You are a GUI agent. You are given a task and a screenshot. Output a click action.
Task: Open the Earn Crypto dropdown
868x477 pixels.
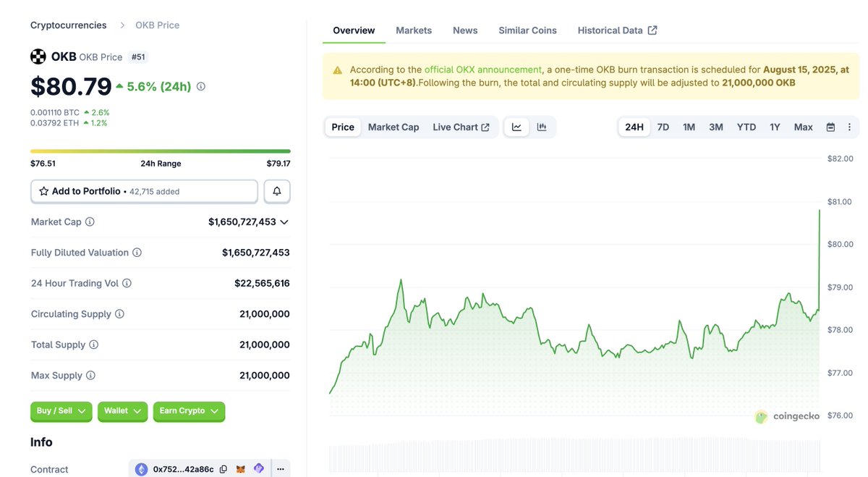point(190,411)
